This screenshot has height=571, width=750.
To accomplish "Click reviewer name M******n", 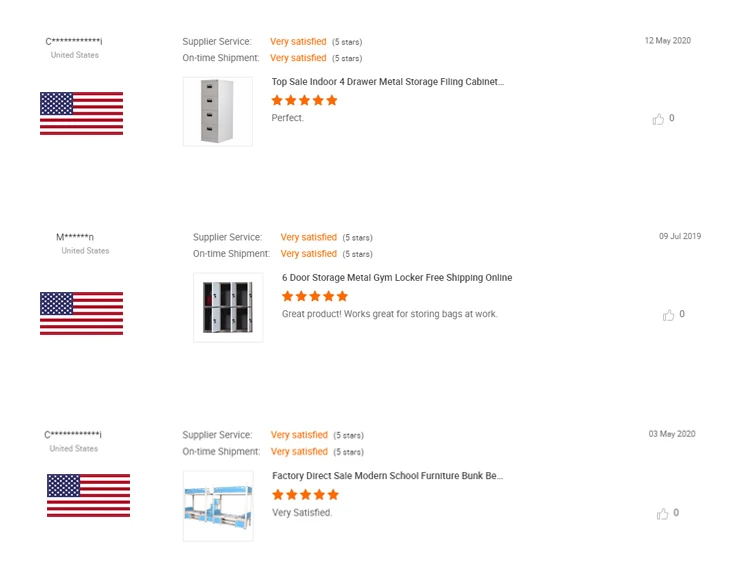I will pyautogui.click(x=75, y=237).
